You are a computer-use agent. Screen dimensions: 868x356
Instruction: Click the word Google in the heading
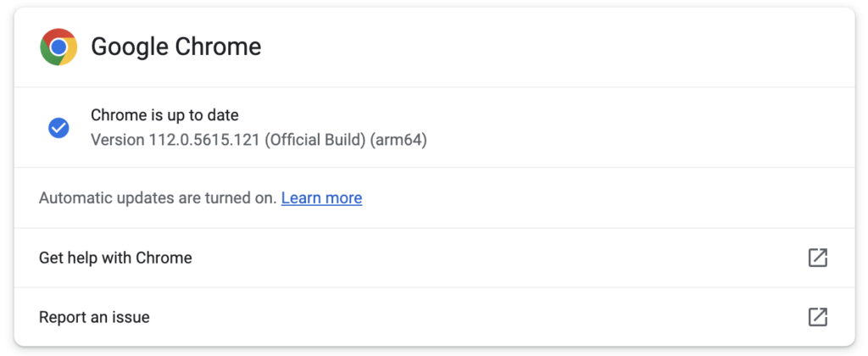point(130,47)
